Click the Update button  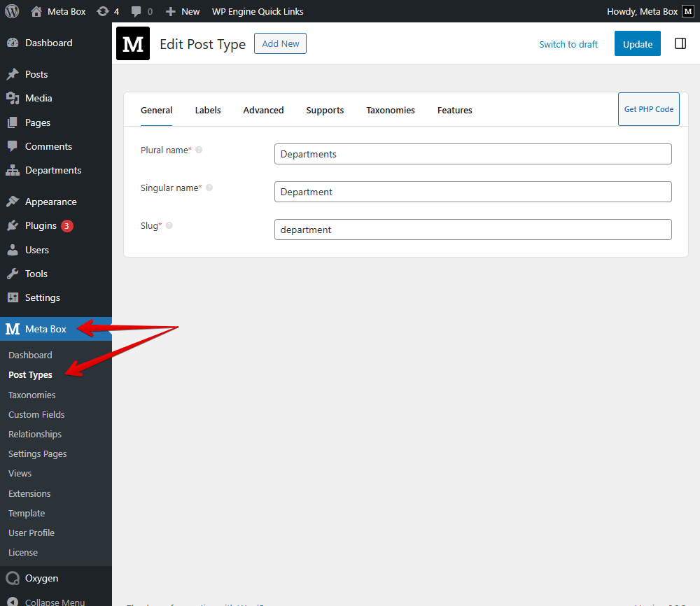637,43
